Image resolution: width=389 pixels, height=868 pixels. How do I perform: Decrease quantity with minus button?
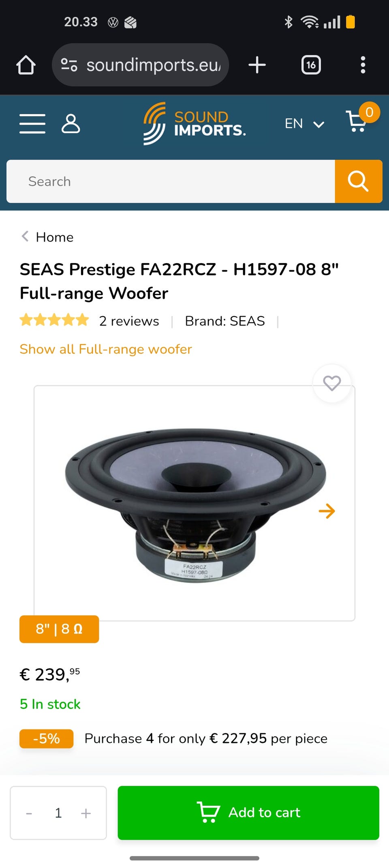pyautogui.click(x=29, y=813)
